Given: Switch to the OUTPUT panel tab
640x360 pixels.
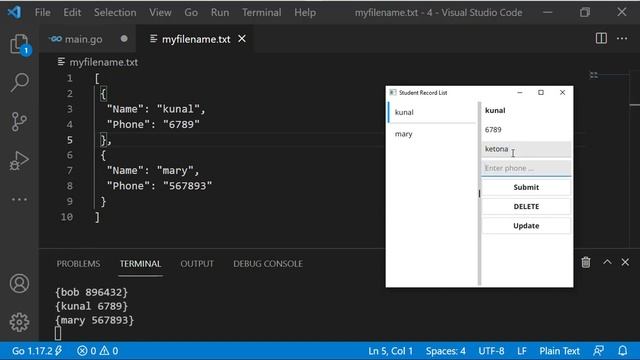Looking at the screenshot, I should pos(197,264).
